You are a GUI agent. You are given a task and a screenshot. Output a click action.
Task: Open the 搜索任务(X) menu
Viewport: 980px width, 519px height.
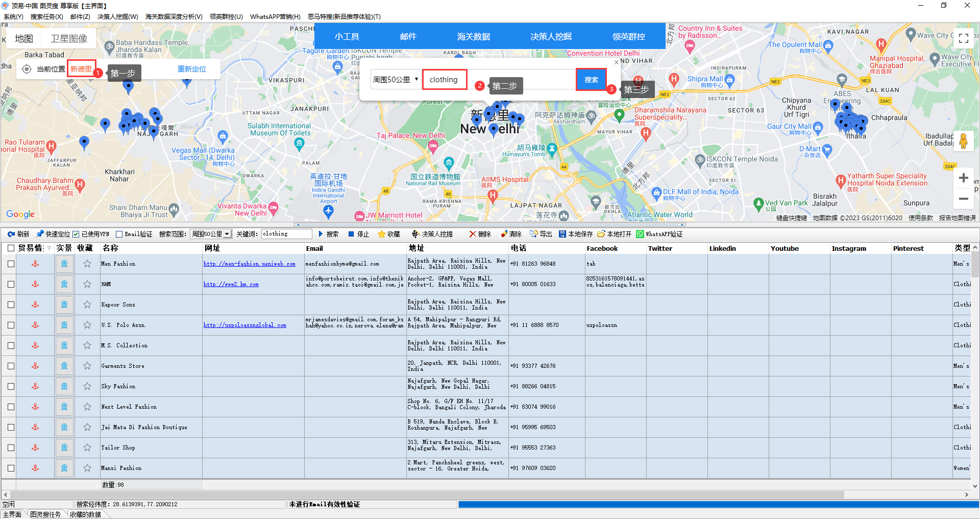point(46,17)
